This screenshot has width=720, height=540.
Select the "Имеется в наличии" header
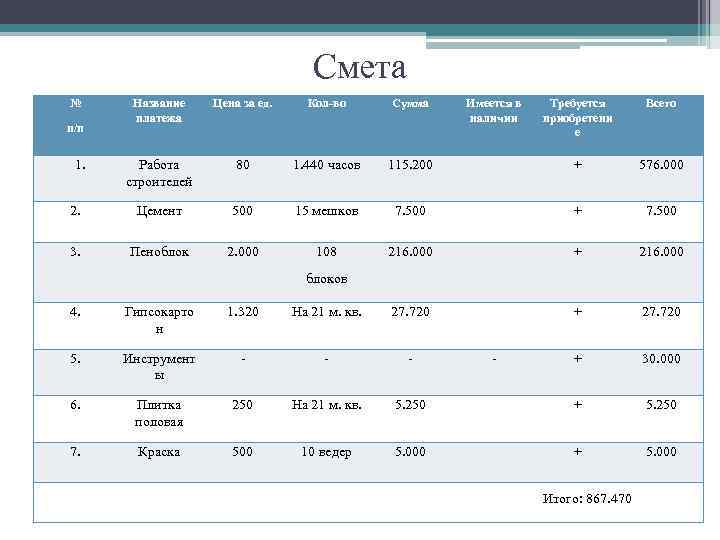coord(494,111)
